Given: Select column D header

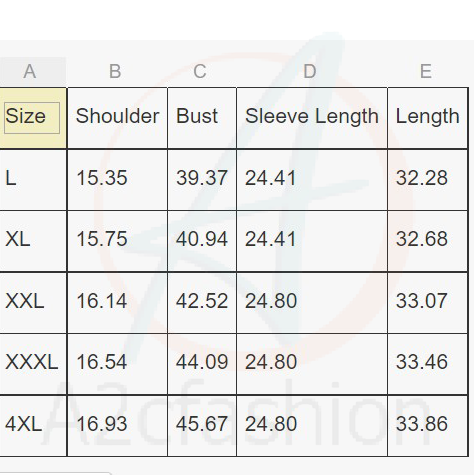Looking at the screenshot, I should [x=312, y=71].
